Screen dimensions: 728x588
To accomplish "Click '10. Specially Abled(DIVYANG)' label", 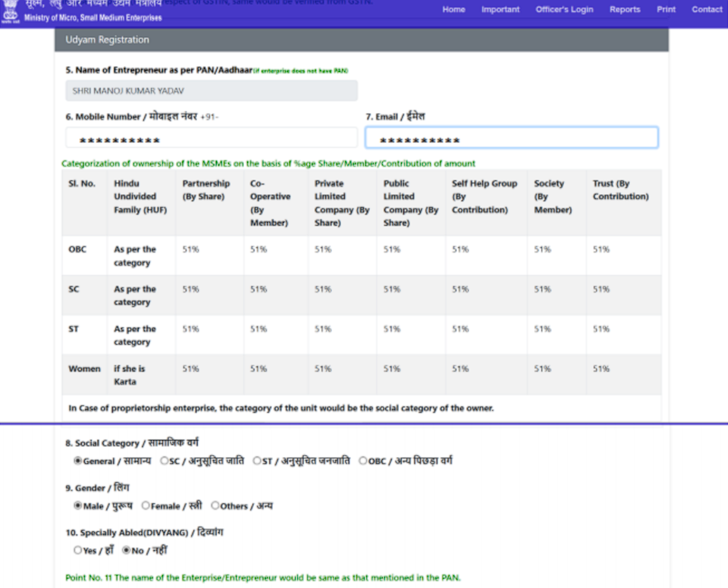I will coord(144,533).
